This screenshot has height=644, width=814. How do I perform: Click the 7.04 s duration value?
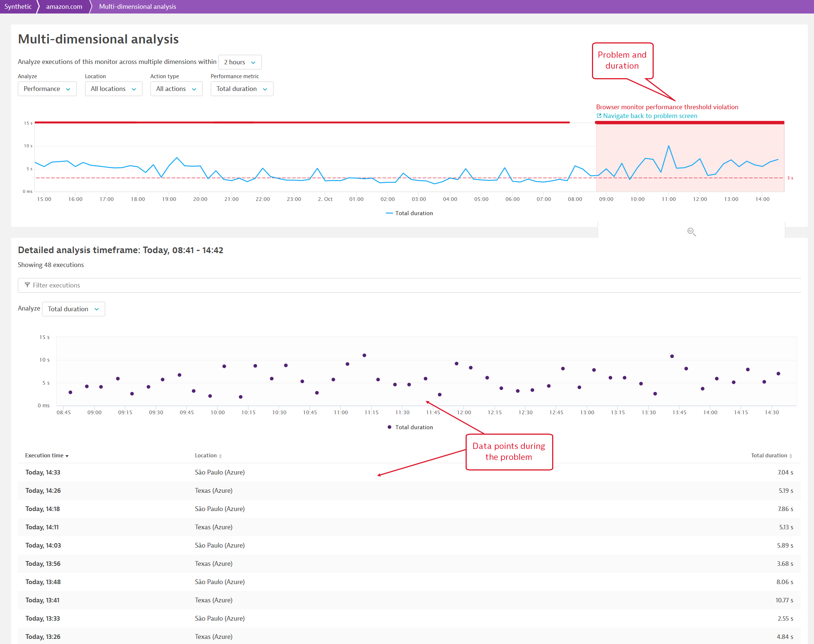click(x=786, y=472)
